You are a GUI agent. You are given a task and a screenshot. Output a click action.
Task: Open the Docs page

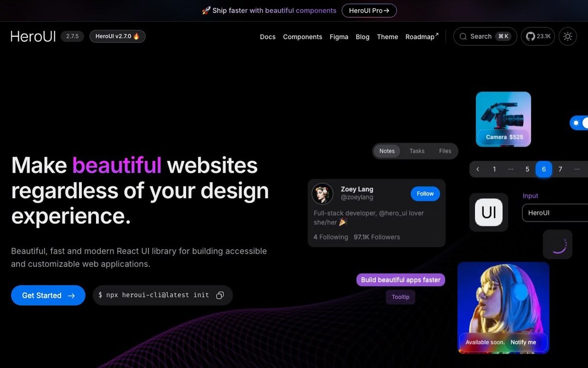click(x=268, y=37)
